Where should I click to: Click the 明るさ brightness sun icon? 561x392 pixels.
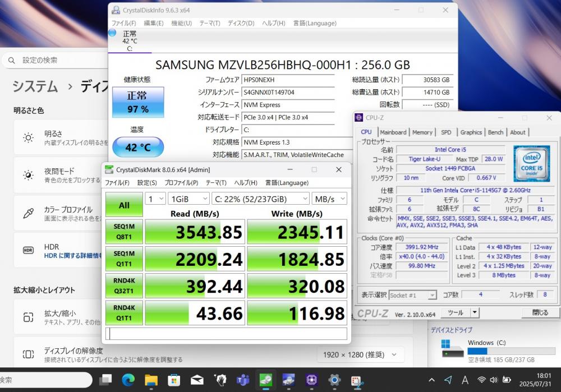click(x=28, y=138)
